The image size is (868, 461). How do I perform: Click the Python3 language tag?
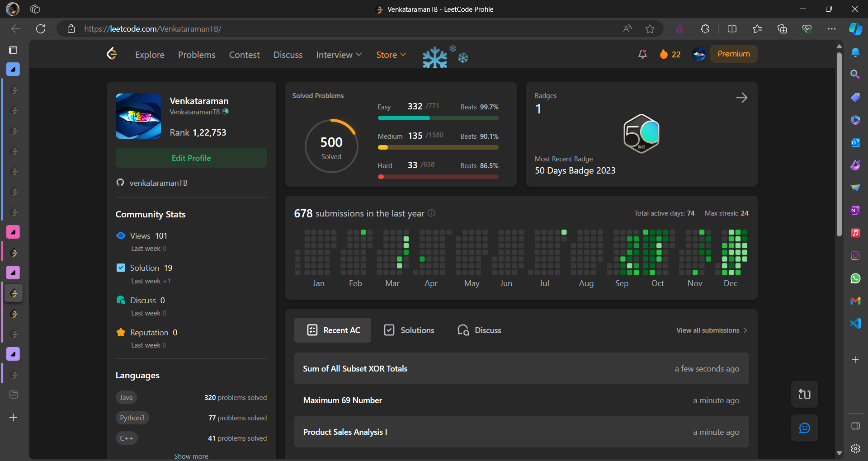[132, 418]
